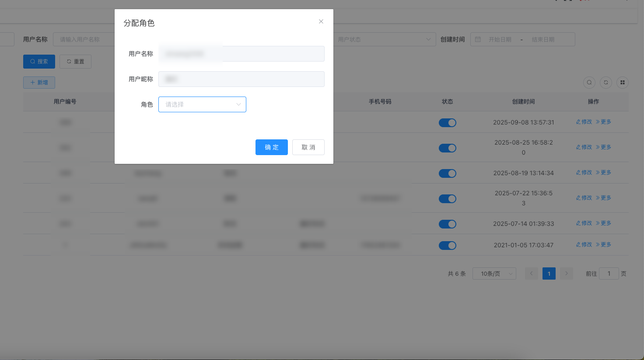644x360 pixels.
Task: Click the 前往 page number input
Action: pos(609,273)
